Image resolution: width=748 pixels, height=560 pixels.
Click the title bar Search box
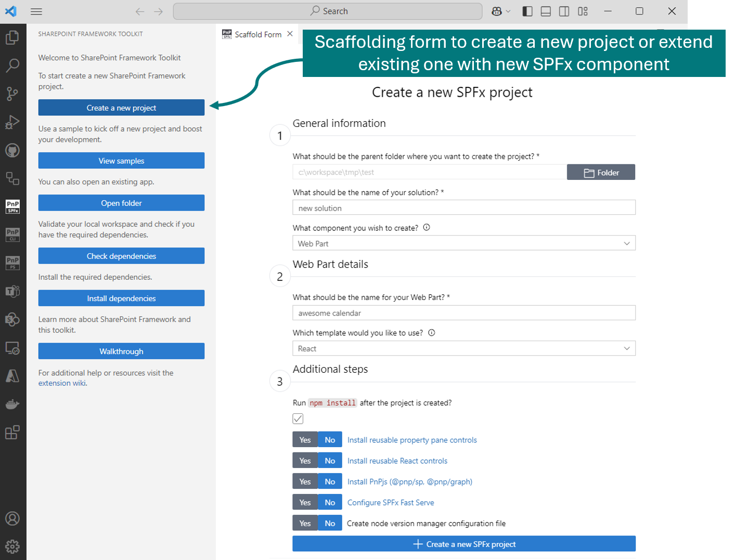point(328,11)
